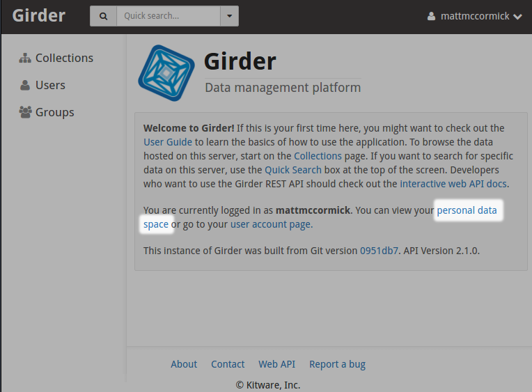This screenshot has height=392, width=532.
Task: Click the Groups people icon in sidebar
Action: point(25,112)
